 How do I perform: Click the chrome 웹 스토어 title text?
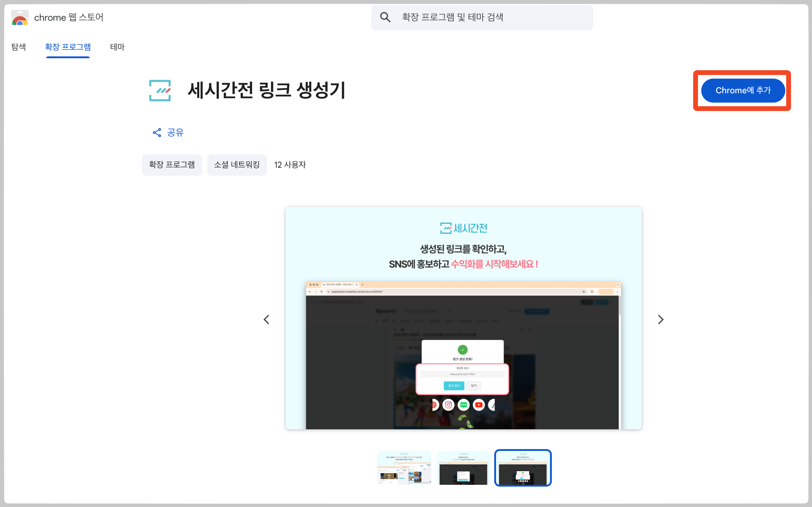tap(69, 17)
